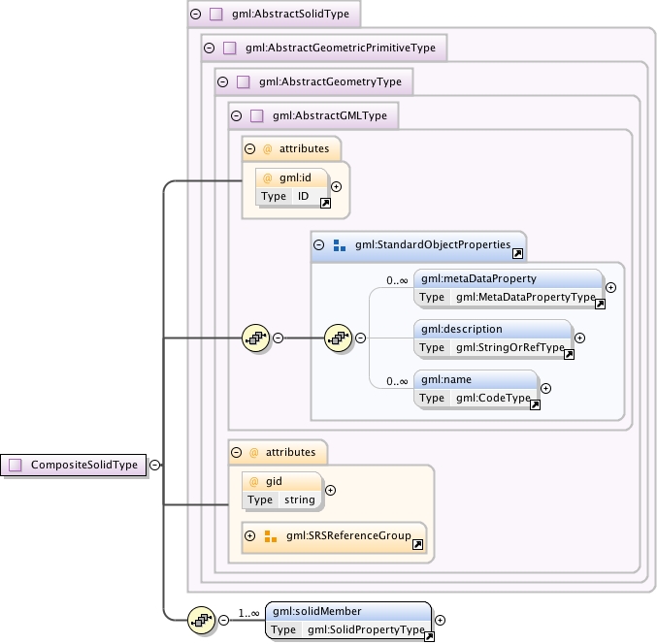Expand the gml:description element
The width and height of the screenshot is (657, 644).
(x=579, y=338)
